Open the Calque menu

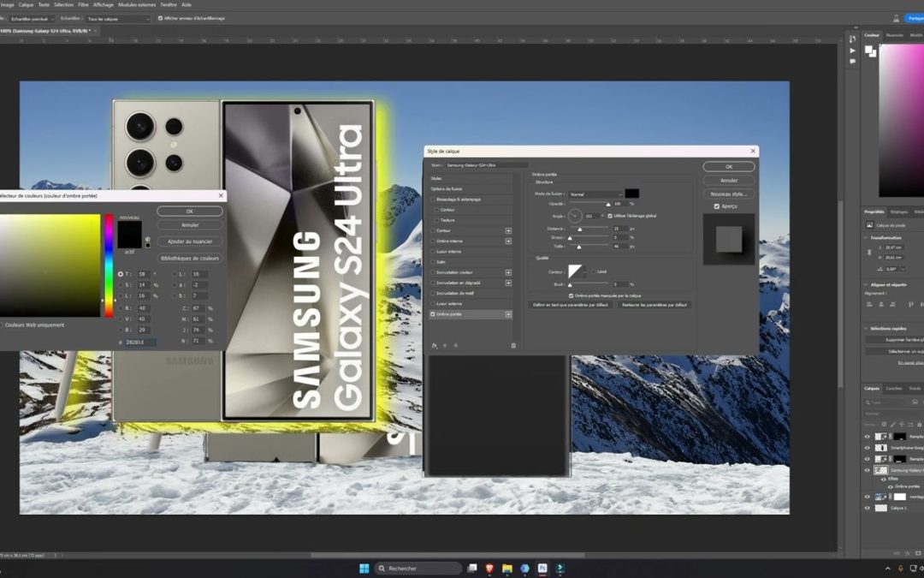pos(26,5)
